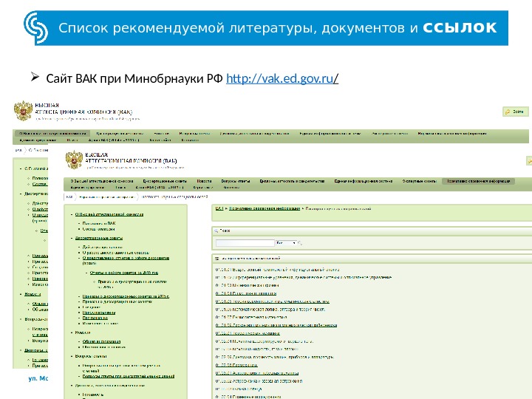Select specialty '01.01.06 Математическая логика, алгебра и теория чисел'
This screenshot has height=399, width=532.
[x=270, y=310]
